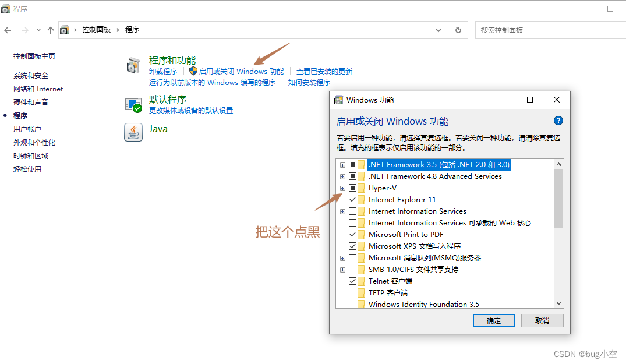Open 用户帐户 category
This screenshot has width=626, height=364.
pyautogui.click(x=27, y=129)
